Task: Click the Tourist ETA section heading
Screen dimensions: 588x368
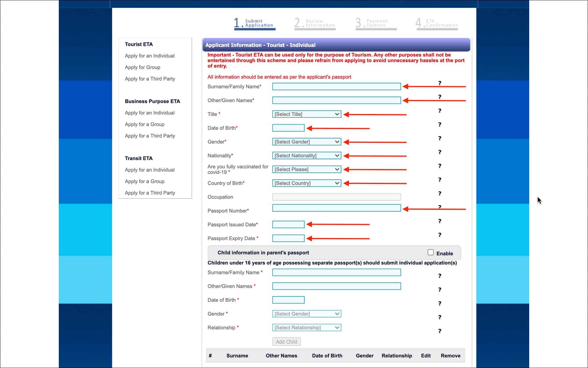Action: point(139,44)
